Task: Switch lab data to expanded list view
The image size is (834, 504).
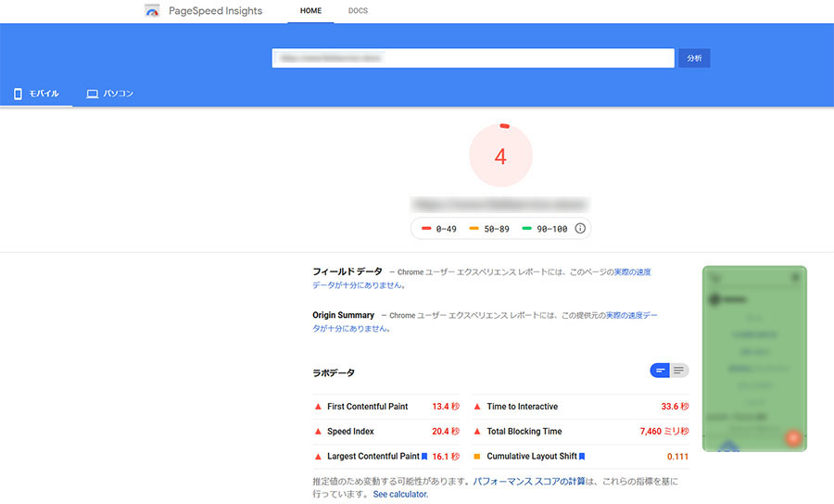Action: 680,371
